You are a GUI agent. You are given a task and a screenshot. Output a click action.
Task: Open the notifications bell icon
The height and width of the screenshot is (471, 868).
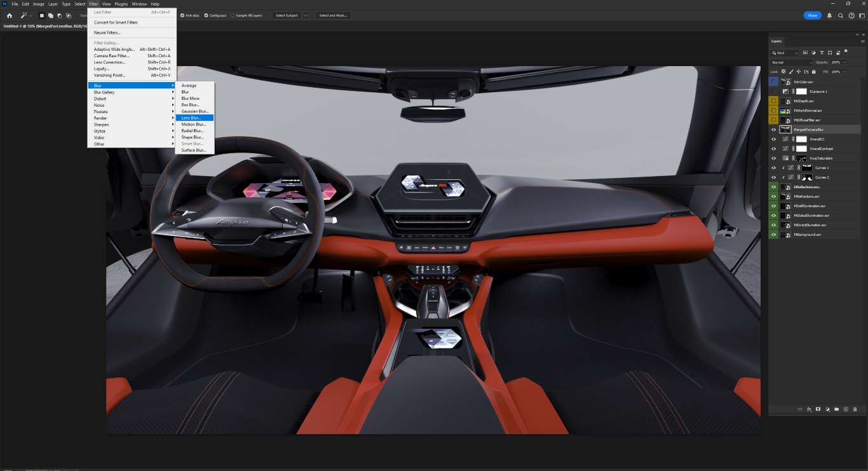[829, 15]
